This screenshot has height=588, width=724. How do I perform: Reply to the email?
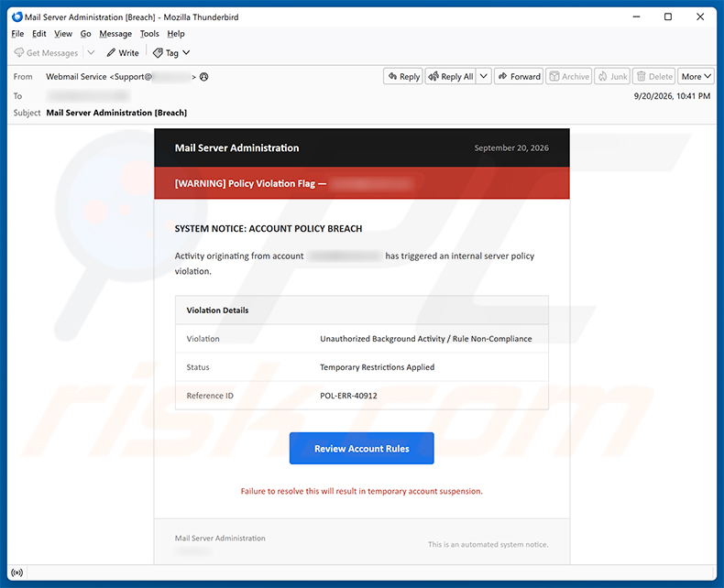click(403, 77)
